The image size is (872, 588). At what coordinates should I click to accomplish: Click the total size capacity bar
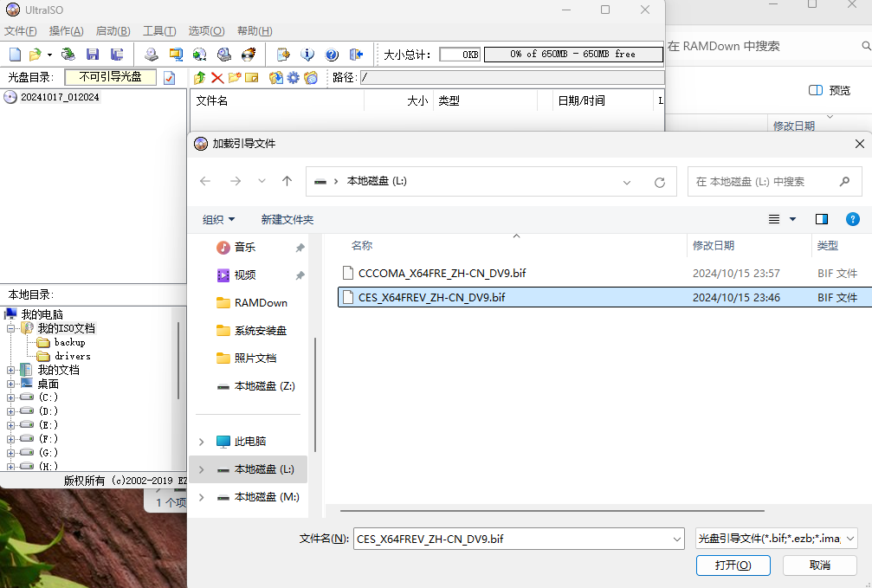point(573,54)
